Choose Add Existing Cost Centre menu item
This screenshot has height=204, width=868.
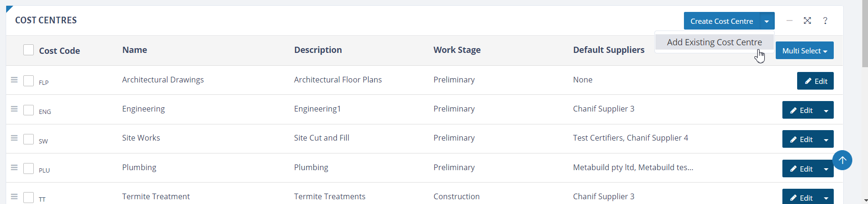coord(714,42)
